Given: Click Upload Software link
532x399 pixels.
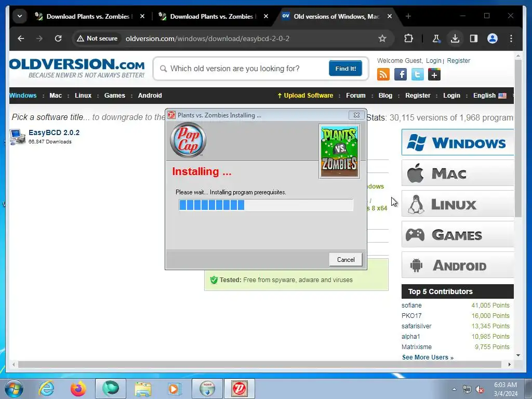Looking at the screenshot, I should pos(305,96).
